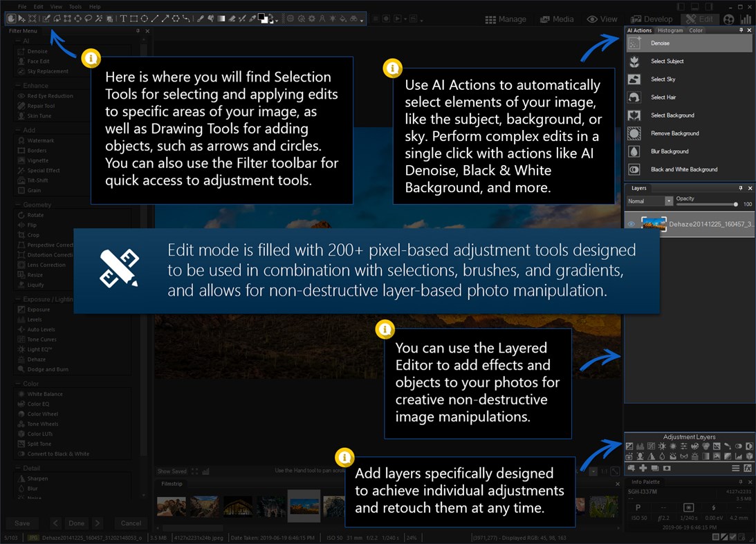Select a photo thumbnail in the Filmstrip

[304, 506]
